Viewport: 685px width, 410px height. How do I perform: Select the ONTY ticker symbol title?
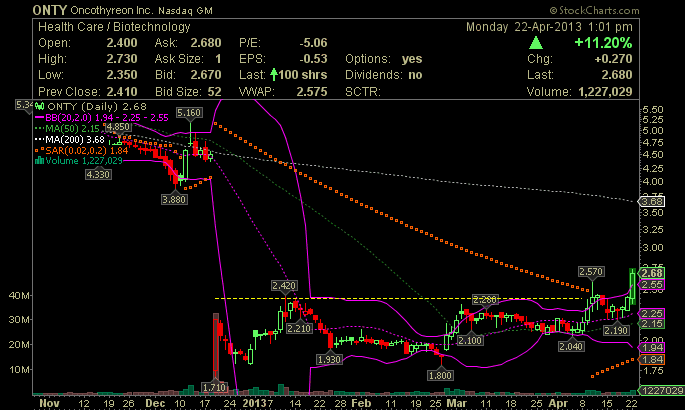point(50,10)
